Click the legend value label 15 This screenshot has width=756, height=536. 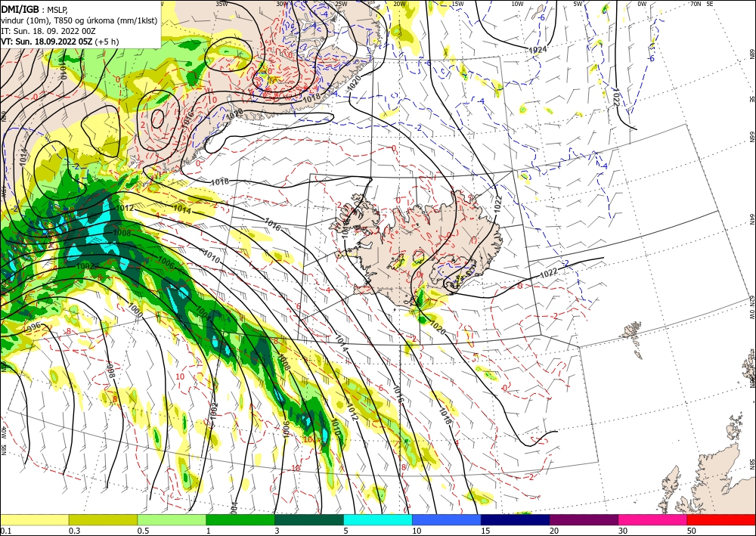point(485,531)
